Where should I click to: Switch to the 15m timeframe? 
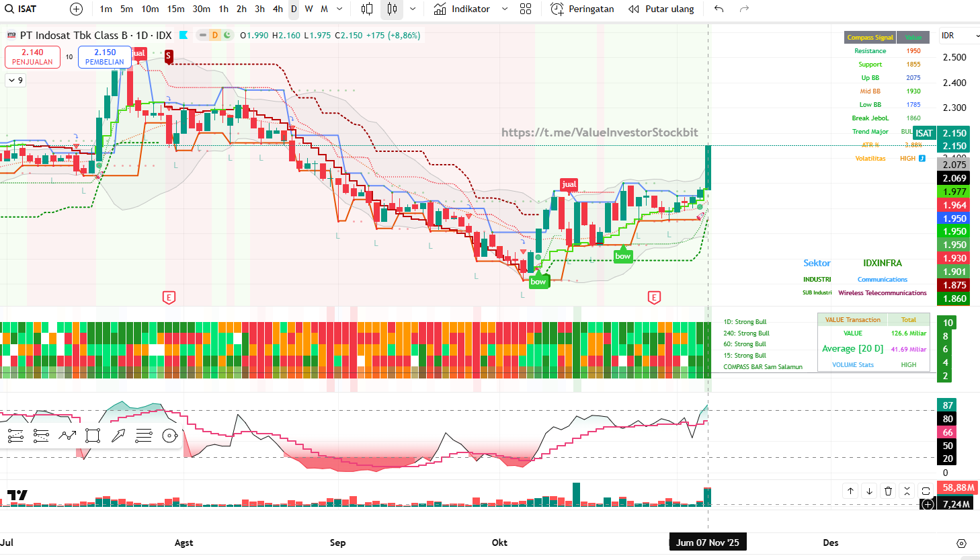(176, 9)
